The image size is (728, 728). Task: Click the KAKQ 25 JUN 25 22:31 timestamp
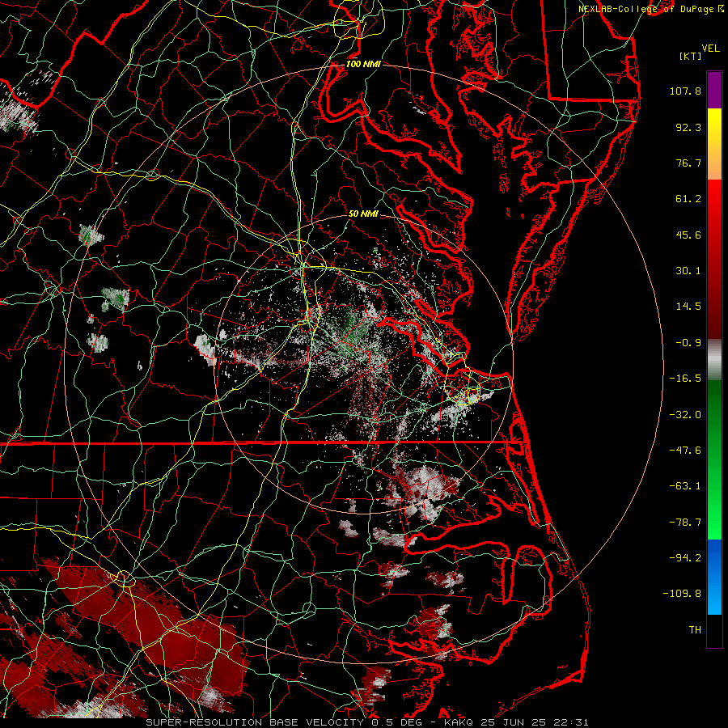point(516,722)
